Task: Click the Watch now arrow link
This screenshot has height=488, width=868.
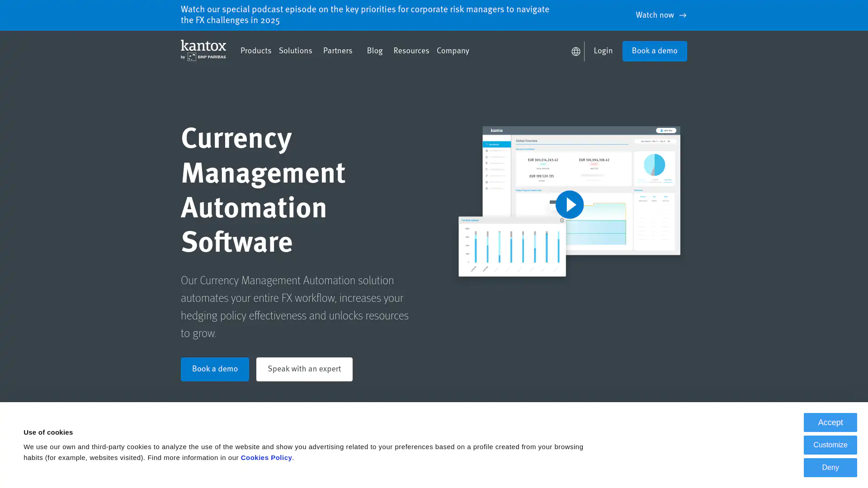Action: [660, 15]
